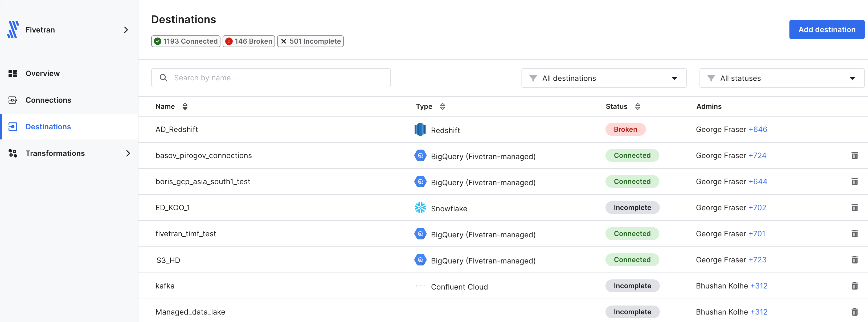Show +646 more admins for AD_Redshift

tap(758, 129)
